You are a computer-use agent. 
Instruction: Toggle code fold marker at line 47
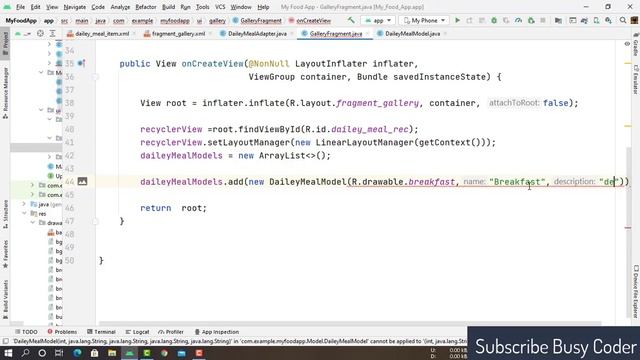95,221
